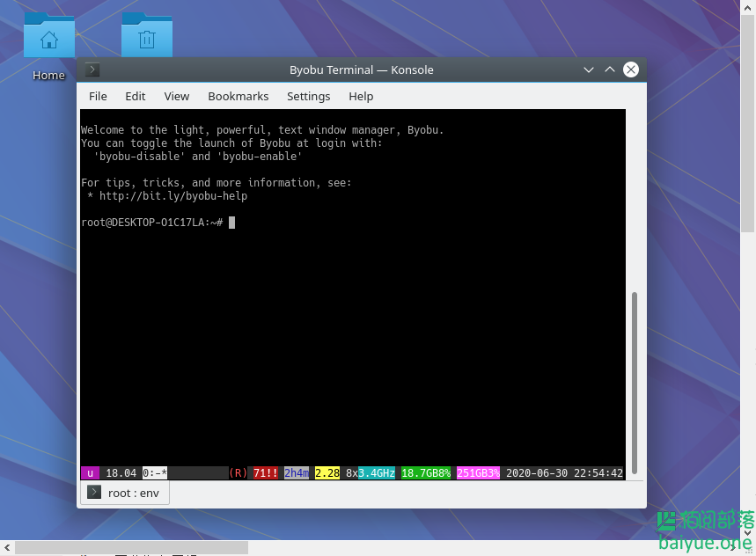Screen dimensions: 756x556
Task: Click the magenta 251GB3% disk entry
Action: [x=478, y=473]
